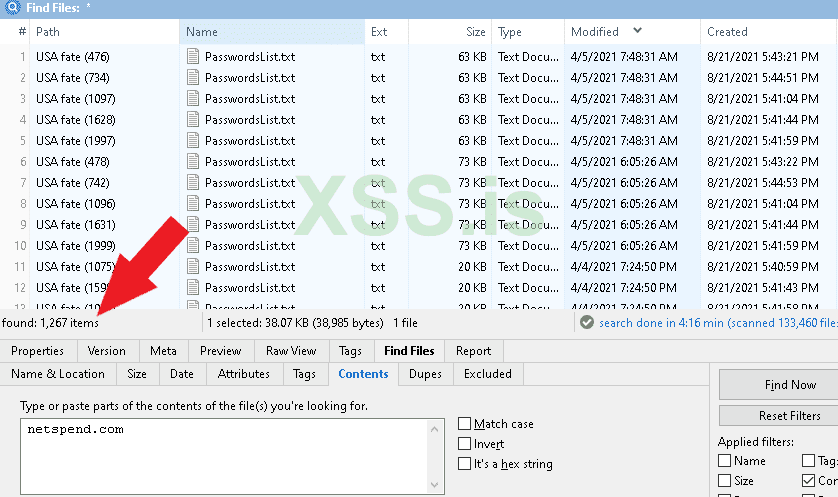Click file icon in USA fate (1628) row
The image size is (838, 497).
click(193, 119)
